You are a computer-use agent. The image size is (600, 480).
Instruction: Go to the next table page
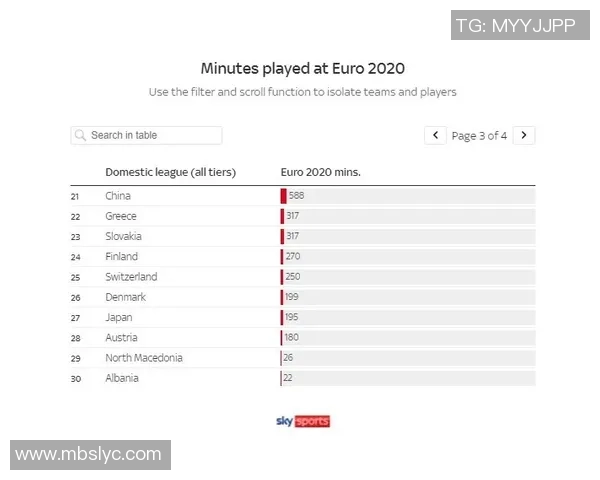coord(525,135)
